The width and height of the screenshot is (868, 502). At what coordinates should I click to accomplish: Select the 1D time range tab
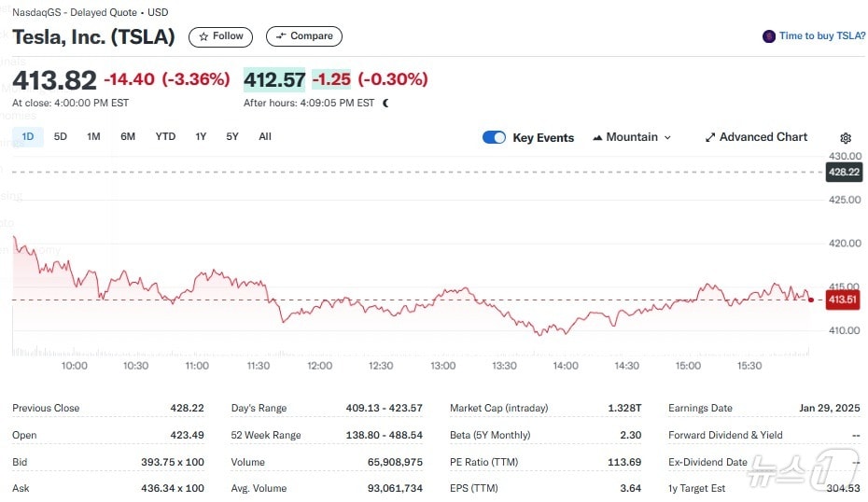pyautogui.click(x=28, y=136)
